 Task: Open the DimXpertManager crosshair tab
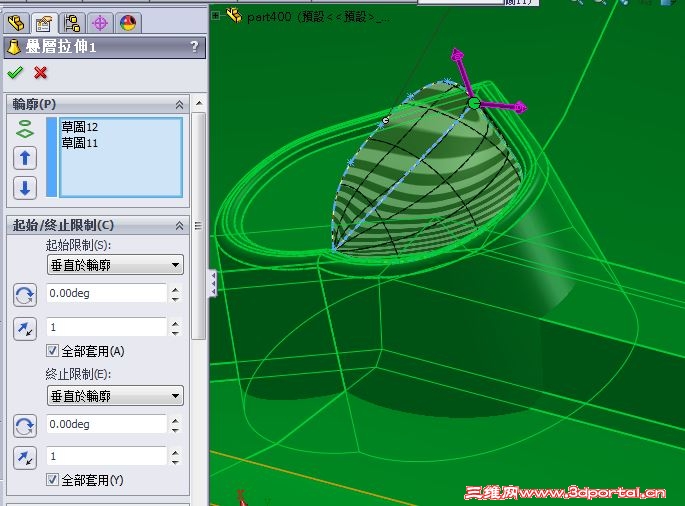click(100, 23)
